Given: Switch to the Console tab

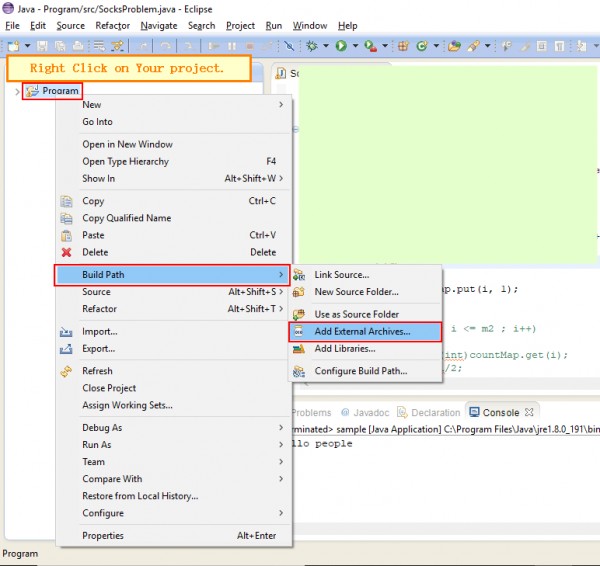Looking at the screenshot, I should pos(500,412).
